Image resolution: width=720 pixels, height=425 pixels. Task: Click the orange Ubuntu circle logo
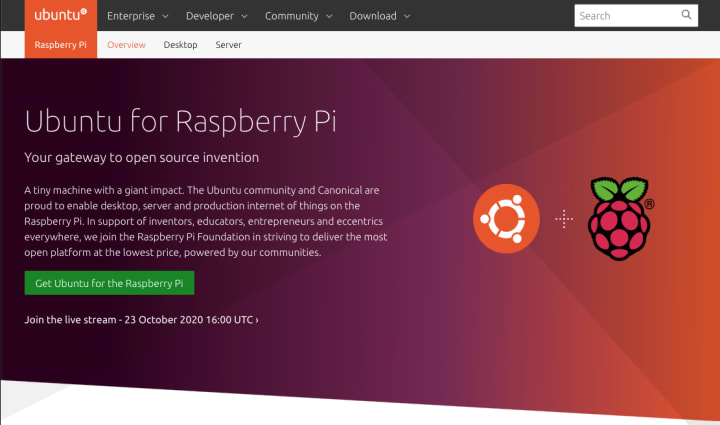coord(506,218)
